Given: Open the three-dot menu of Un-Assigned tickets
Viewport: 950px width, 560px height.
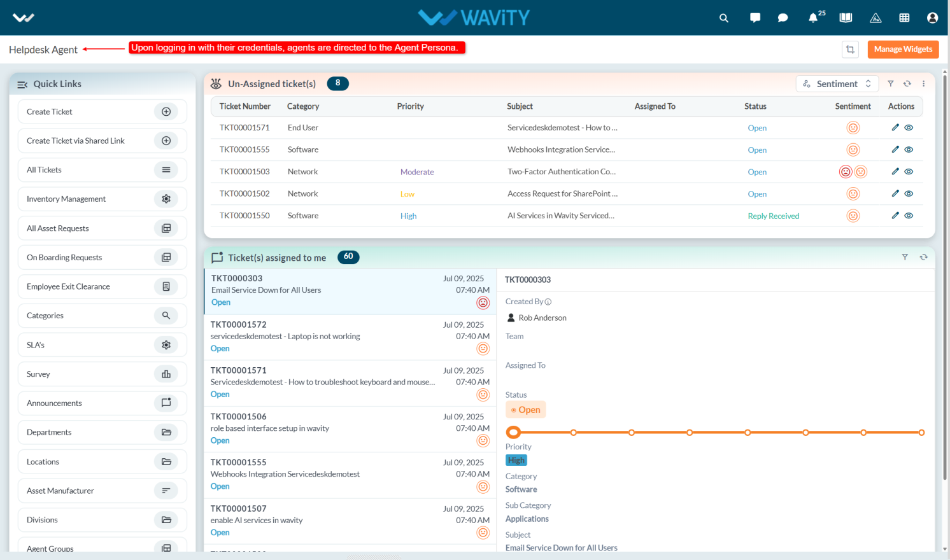Looking at the screenshot, I should [923, 83].
